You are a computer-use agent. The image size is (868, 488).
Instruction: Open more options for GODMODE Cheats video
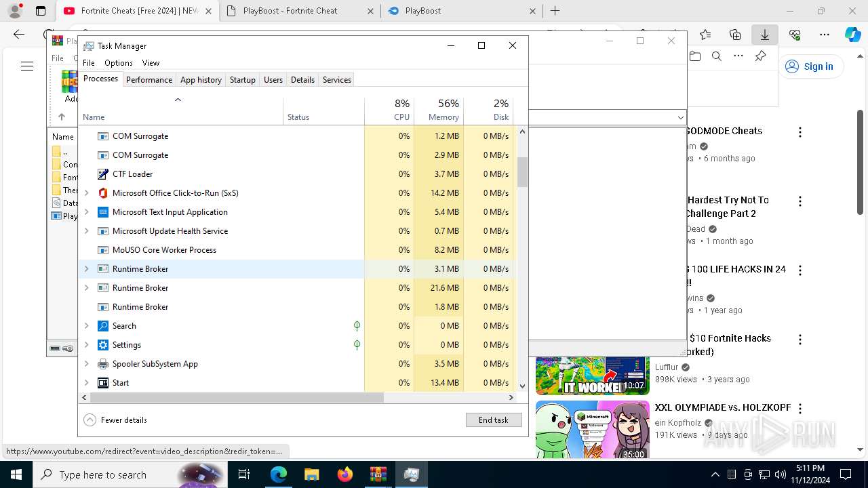(800, 132)
